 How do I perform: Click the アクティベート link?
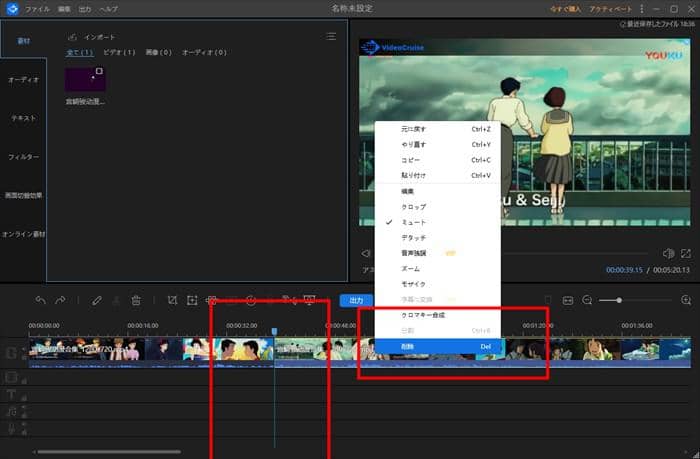tap(610, 9)
